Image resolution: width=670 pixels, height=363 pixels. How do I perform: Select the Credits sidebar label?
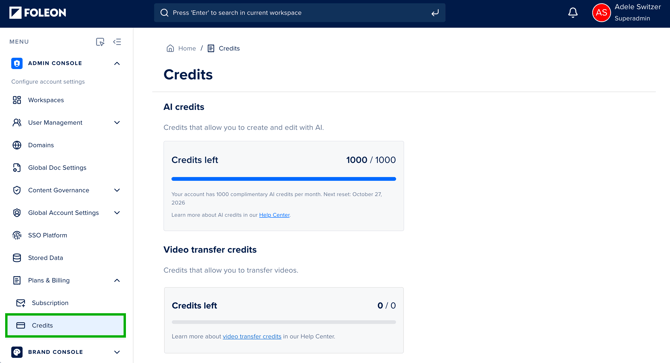pos(42,325)
